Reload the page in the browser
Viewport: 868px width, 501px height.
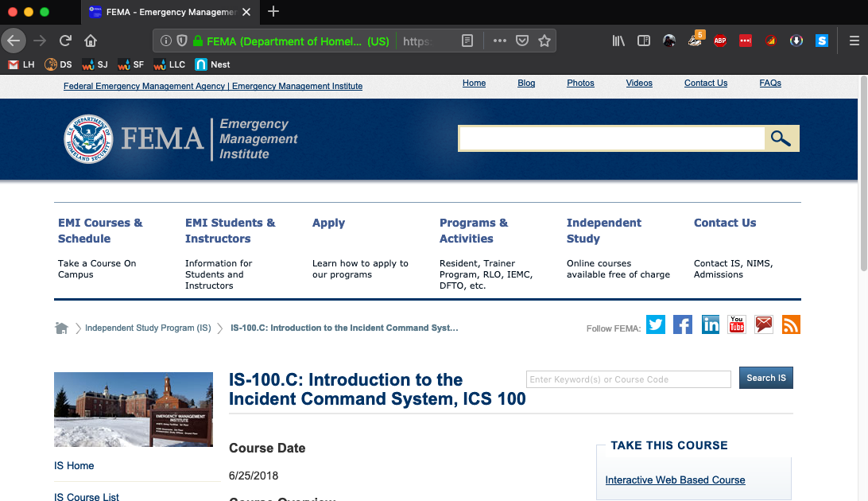pos(65,41)
